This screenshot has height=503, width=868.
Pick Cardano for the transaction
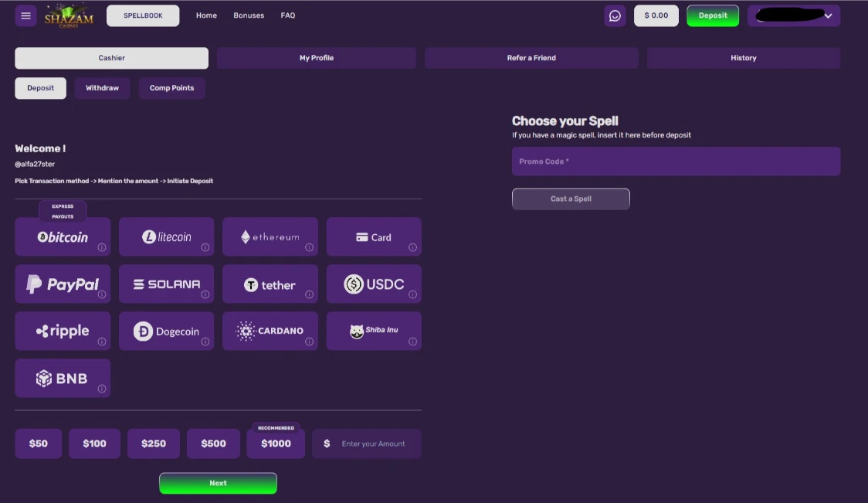click(270, 331)
